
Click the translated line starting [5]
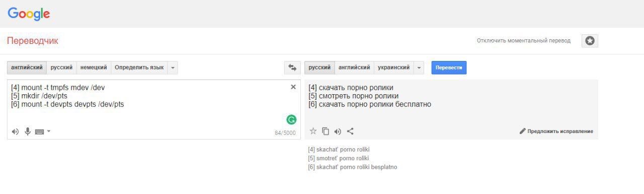click(x=353, y=96)
